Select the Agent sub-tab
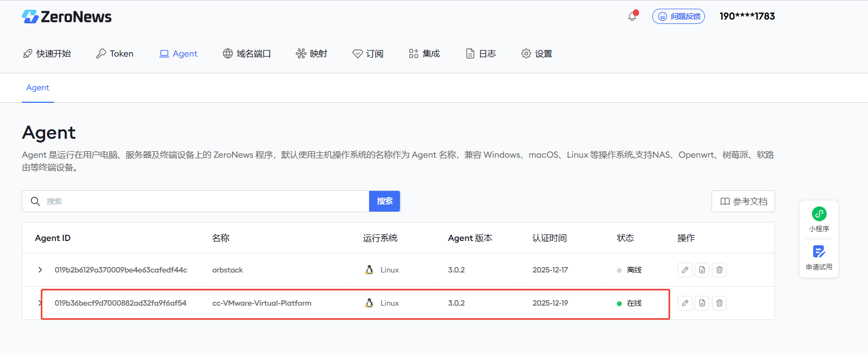This screenshot has width=868, height=353. click(x=38, y=88)
